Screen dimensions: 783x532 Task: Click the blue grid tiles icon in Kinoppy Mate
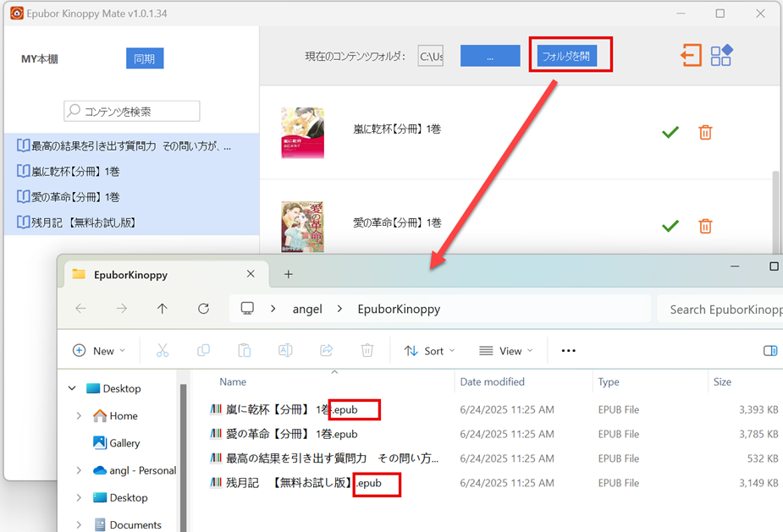tap(721, 55)
